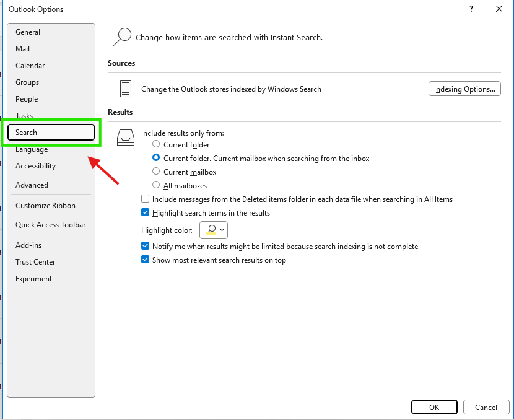Click 'Include results only from:' label
The width and height of the screenshot is (514, 420).
pos(183,133)
